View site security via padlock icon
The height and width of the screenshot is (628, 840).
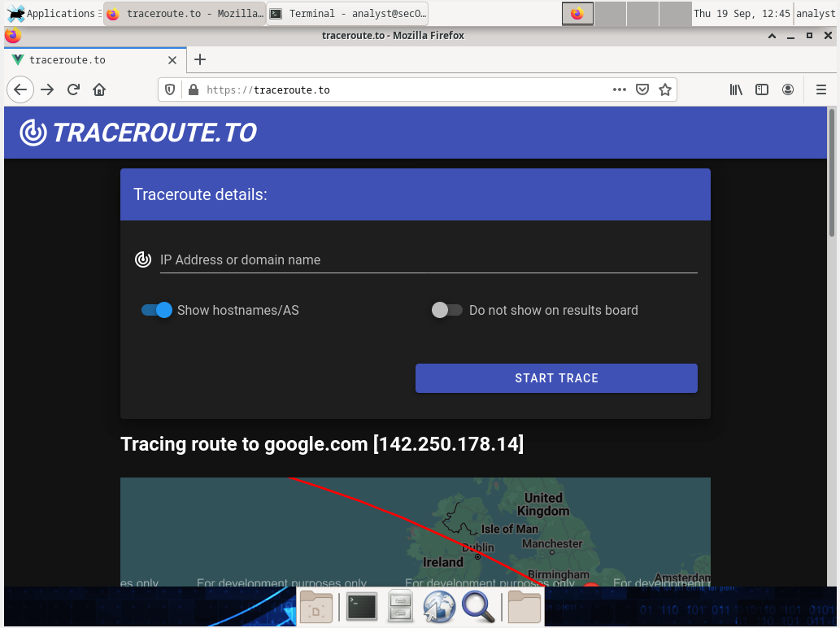click(x=194, y=89)
